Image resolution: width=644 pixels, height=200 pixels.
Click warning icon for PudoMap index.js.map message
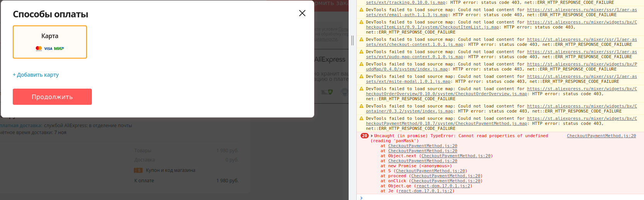pos(361,64)
